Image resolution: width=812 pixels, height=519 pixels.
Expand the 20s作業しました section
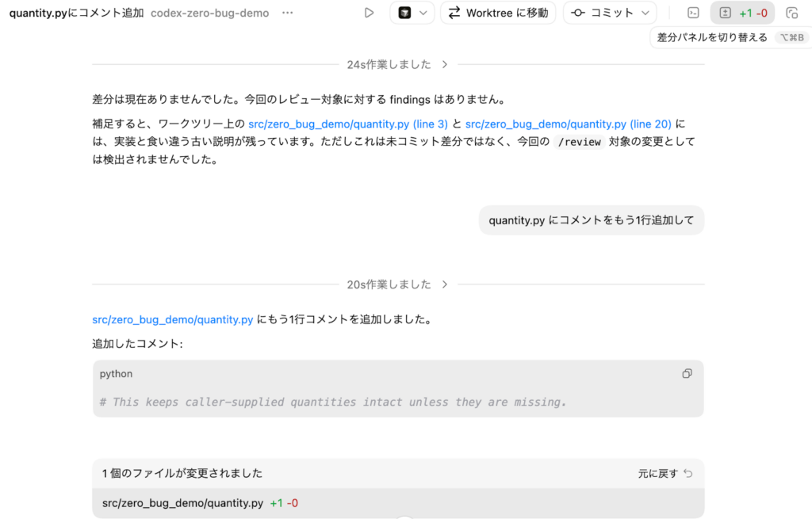coord(398,284)
